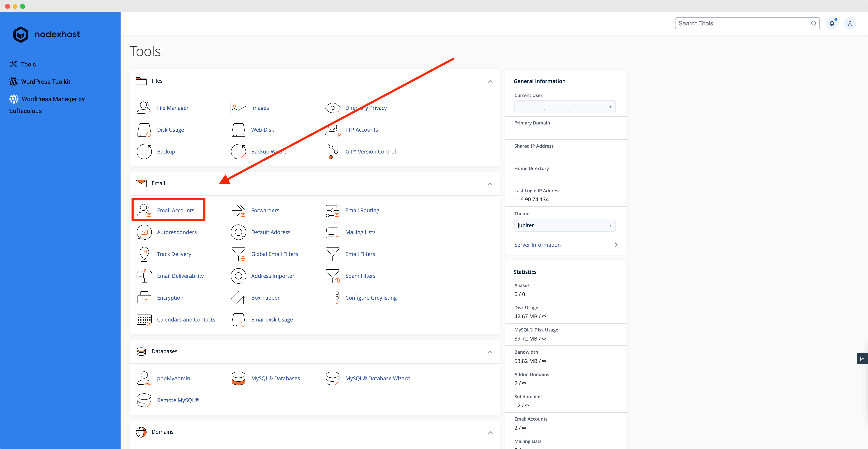Click the nodexhost logo
868x449 pixels.
coord(47,34)
